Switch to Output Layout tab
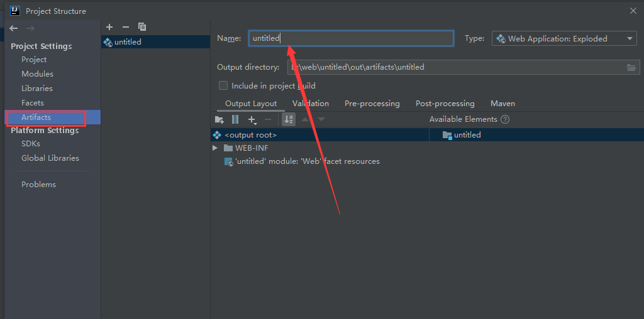 [x=251, y=104]
